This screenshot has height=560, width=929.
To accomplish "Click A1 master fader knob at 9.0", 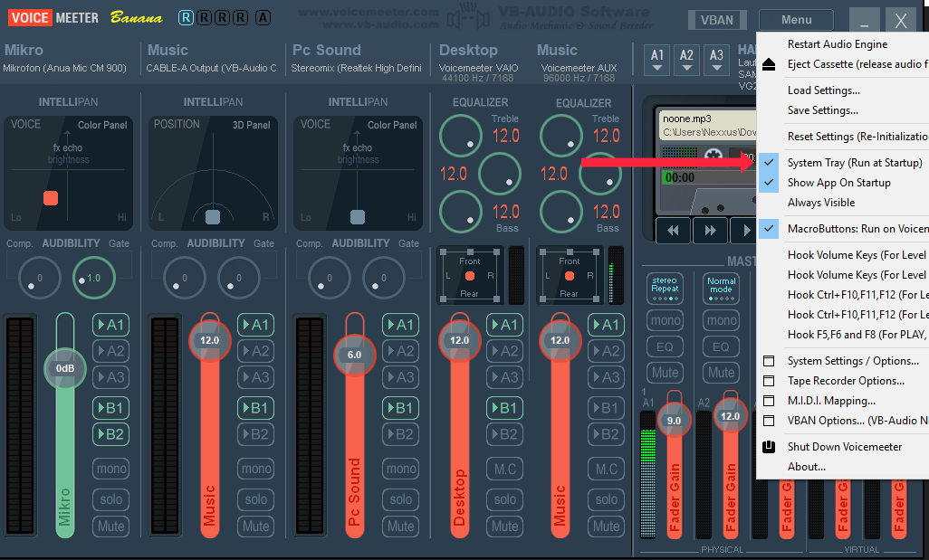I will (x=675, y=421).
